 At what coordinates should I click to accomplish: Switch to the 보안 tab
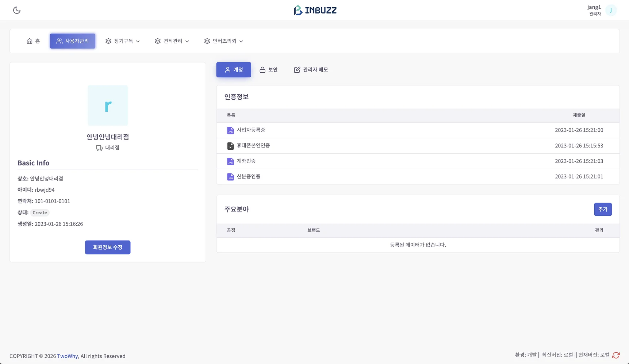[269, 70]
